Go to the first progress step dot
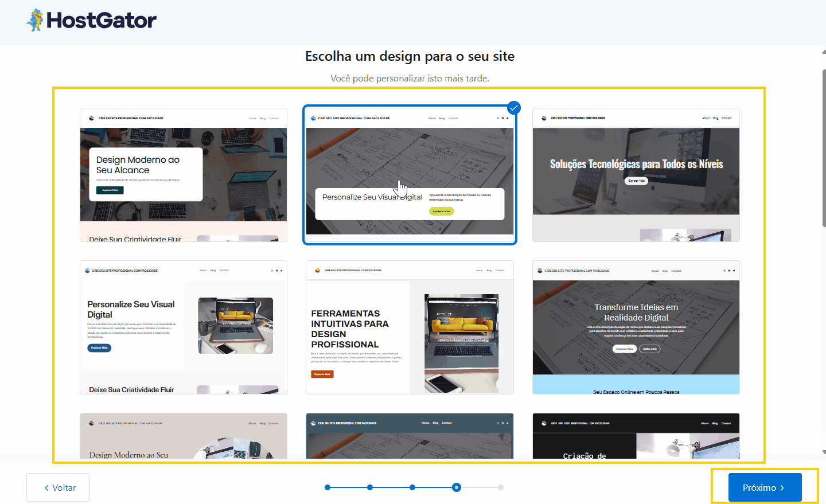The width and height of the screenshot is (826, 504). tap(328, 487)
